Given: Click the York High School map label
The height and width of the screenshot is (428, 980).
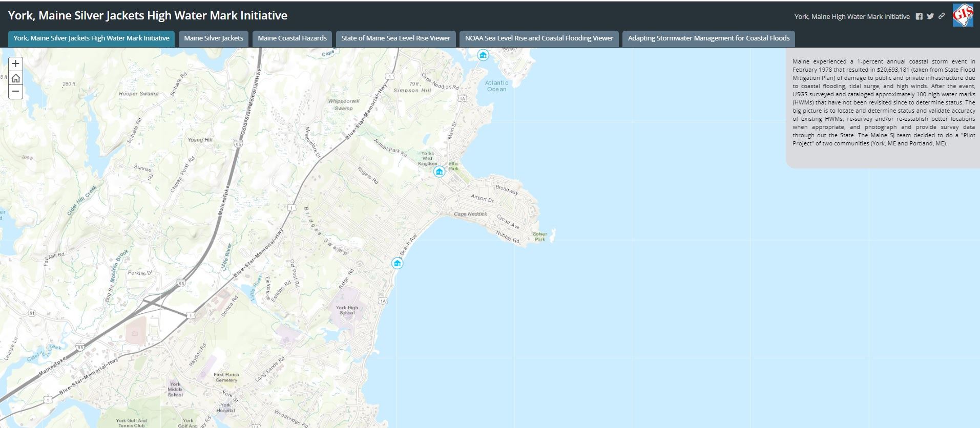Looking at the screenshot, I should click(347, 310).
